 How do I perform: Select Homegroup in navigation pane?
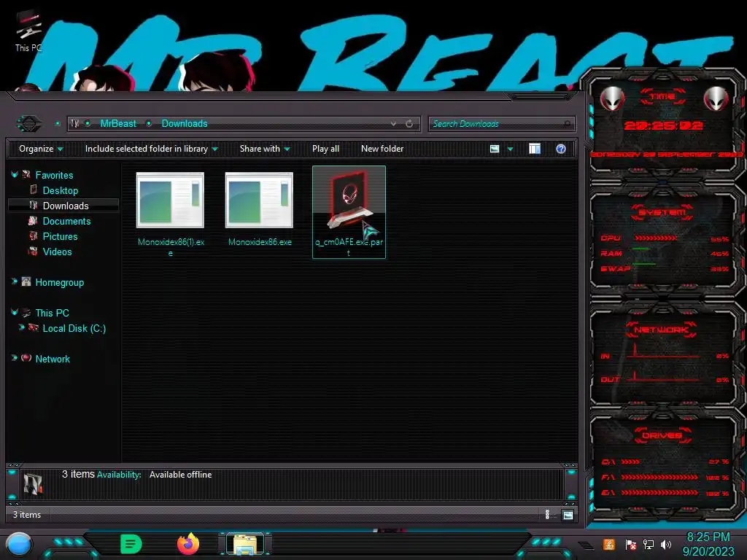60,282
